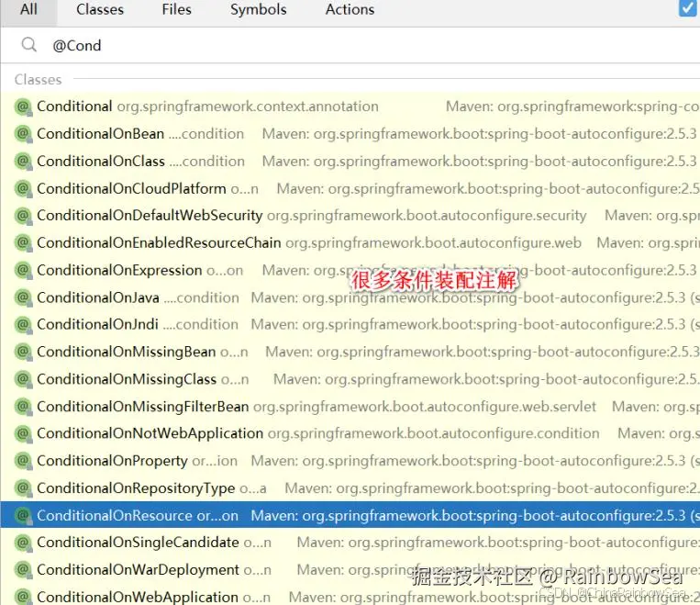Switch to the Classes tab

pyautogui.click(x=100, y=9)
